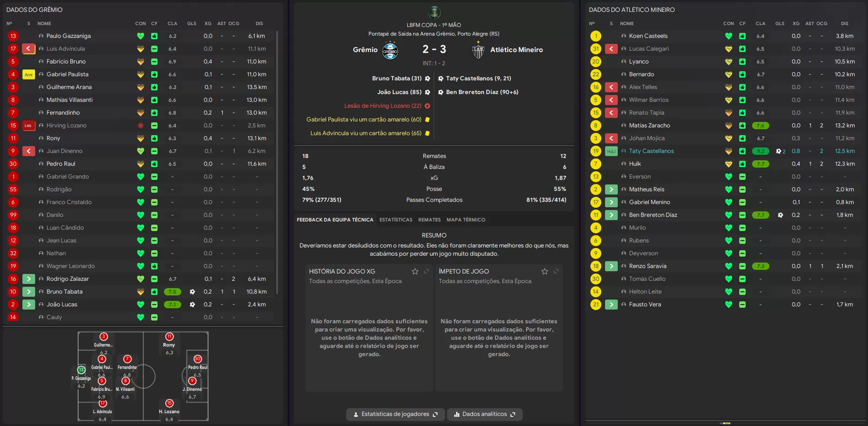Click the Amr yellow card badge for Gabriel Paulista

click(29, 74)
